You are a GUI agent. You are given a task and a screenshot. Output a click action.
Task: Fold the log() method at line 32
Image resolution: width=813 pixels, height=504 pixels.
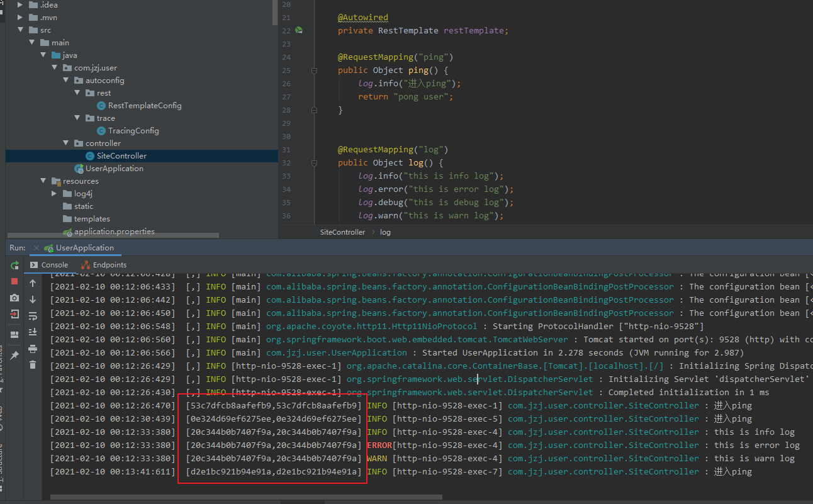pyautogui.click(x=314, y=163)
